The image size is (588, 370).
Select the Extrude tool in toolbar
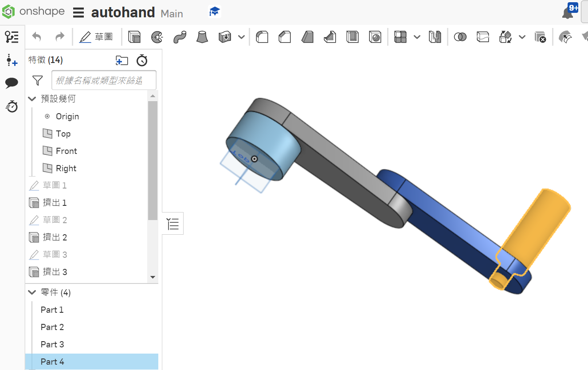pos(134,37)
